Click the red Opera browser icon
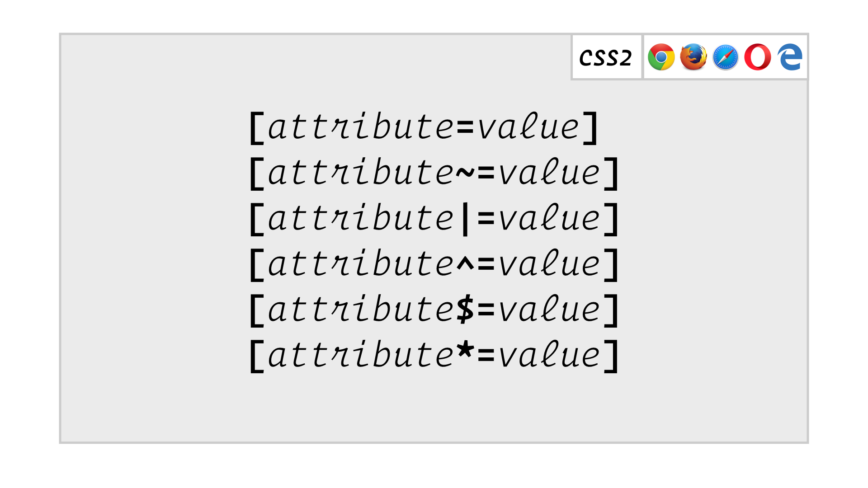 pos(758,57)
